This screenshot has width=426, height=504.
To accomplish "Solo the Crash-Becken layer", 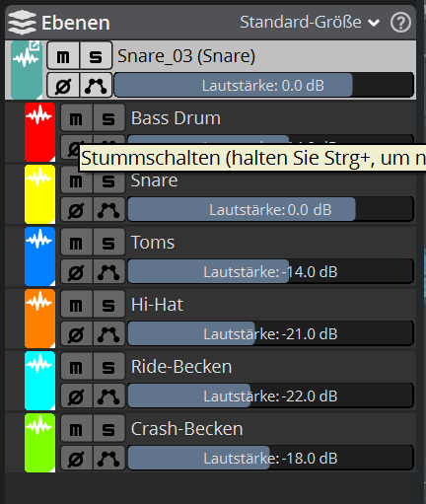I will pos(108,428).
